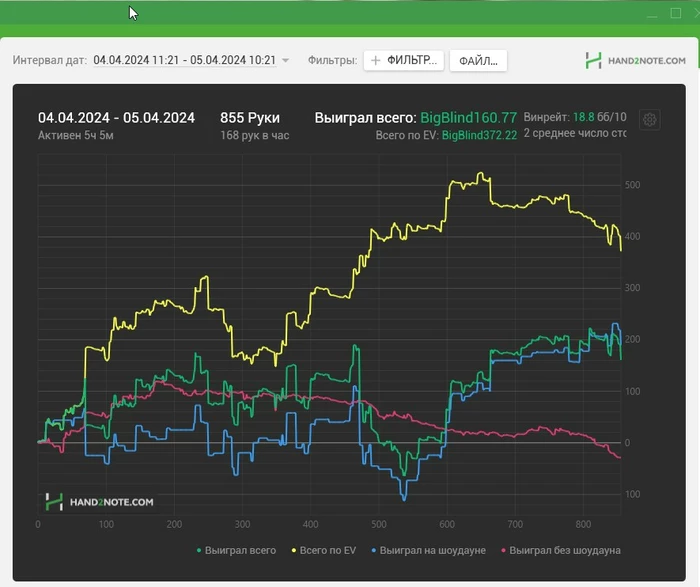
Task: Click the winrate value 18.8
Action: pos(583,117)
